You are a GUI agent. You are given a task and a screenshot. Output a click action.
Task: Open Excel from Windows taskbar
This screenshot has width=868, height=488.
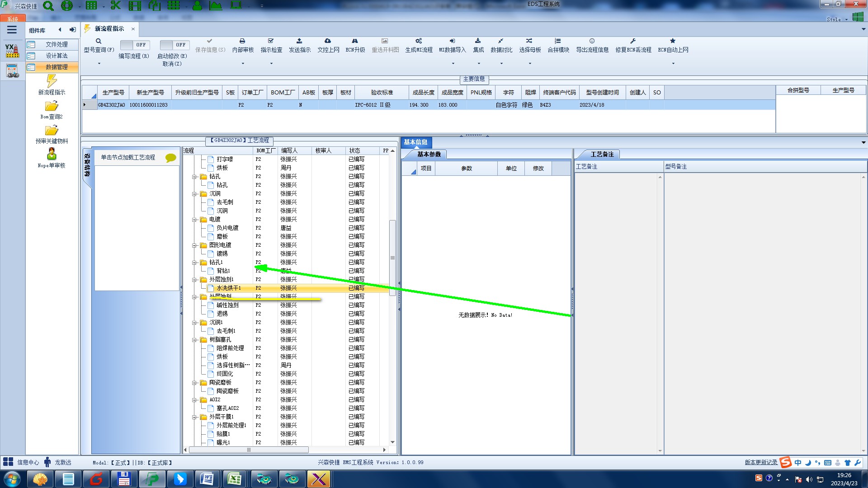(234, 479)
